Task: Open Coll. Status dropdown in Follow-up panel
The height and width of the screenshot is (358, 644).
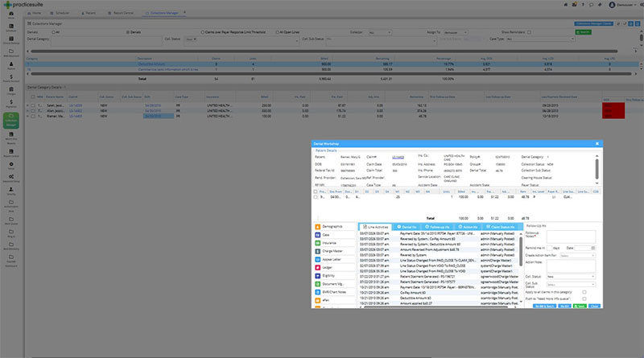Action: click(x=571, y=277)
